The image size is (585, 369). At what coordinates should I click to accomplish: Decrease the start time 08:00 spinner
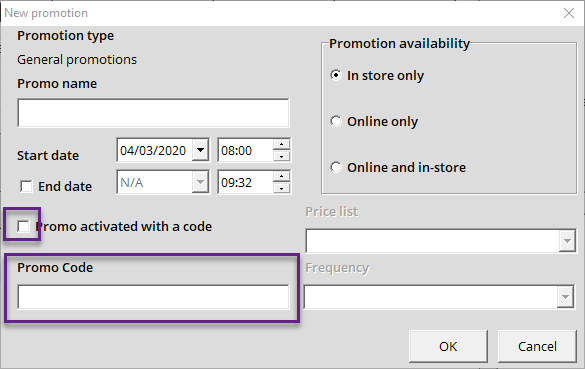282,156
